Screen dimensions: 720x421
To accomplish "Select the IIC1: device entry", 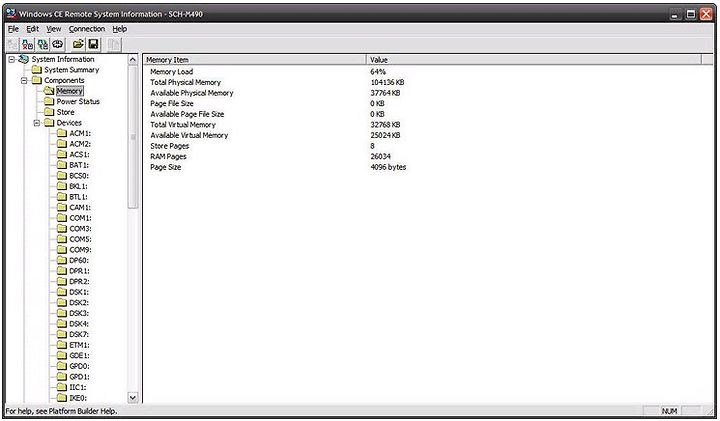I will coord(78,387).
